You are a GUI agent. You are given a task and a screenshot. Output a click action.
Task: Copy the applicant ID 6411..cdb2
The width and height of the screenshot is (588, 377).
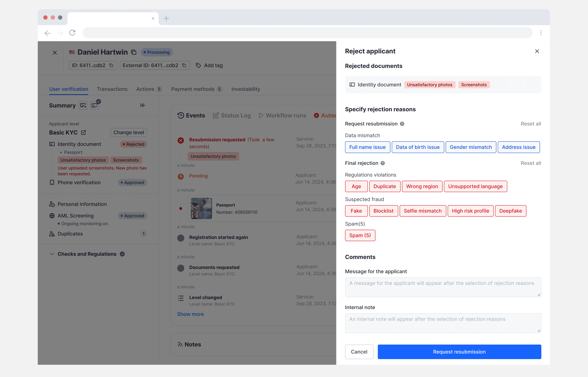pyautogui.click(x=111, y=65)
